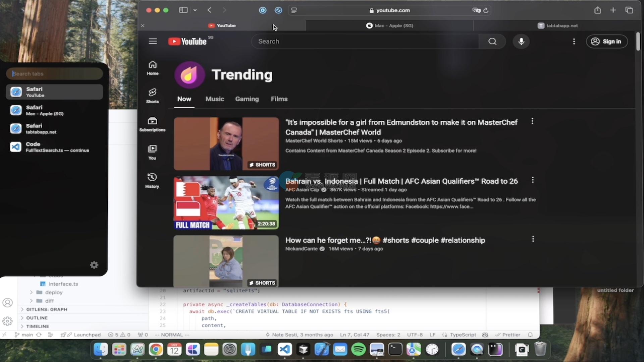Open the NickandCarrie channel link
This screenshot has height=362, width=644.
click(x=301, y=249)
